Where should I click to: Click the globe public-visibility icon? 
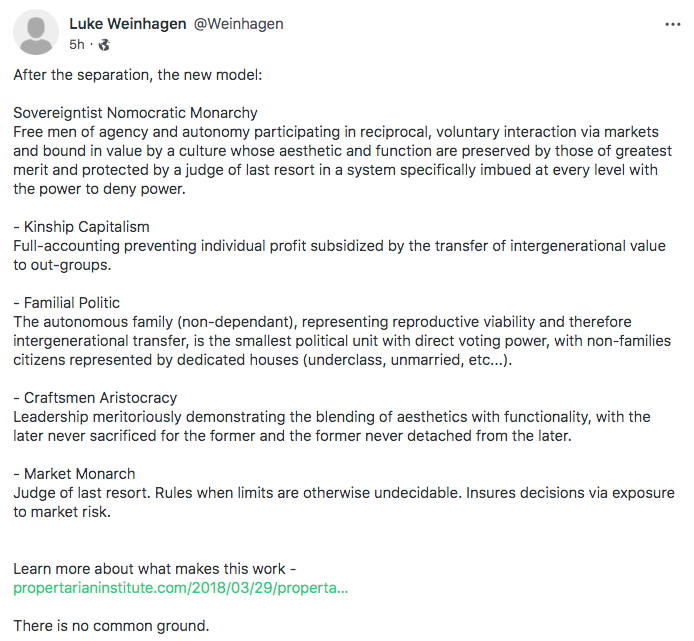coord(104,45)
